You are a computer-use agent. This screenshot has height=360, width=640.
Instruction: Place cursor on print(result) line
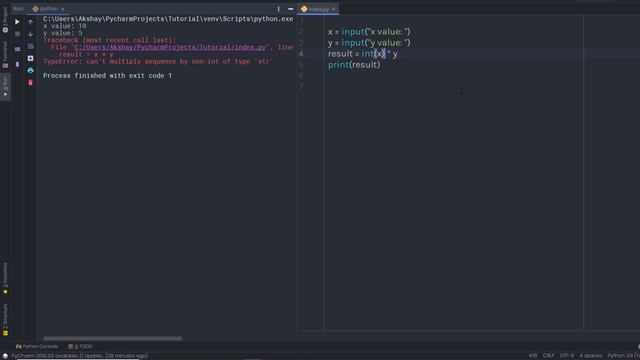click(354, 65)
